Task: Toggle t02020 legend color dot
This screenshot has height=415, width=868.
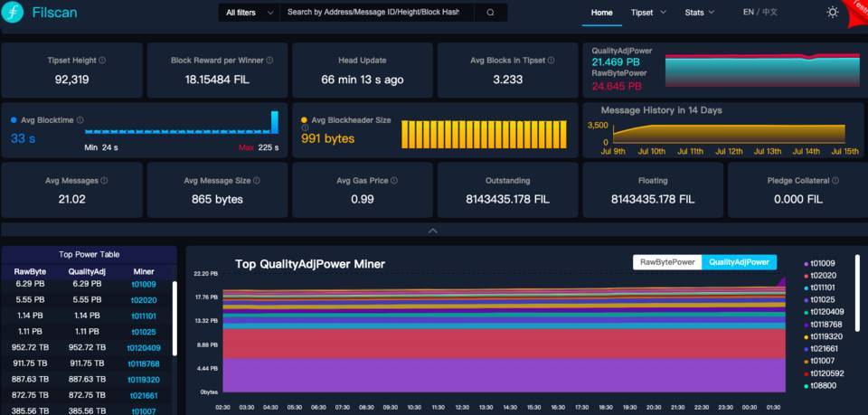Action: point(806,276)
